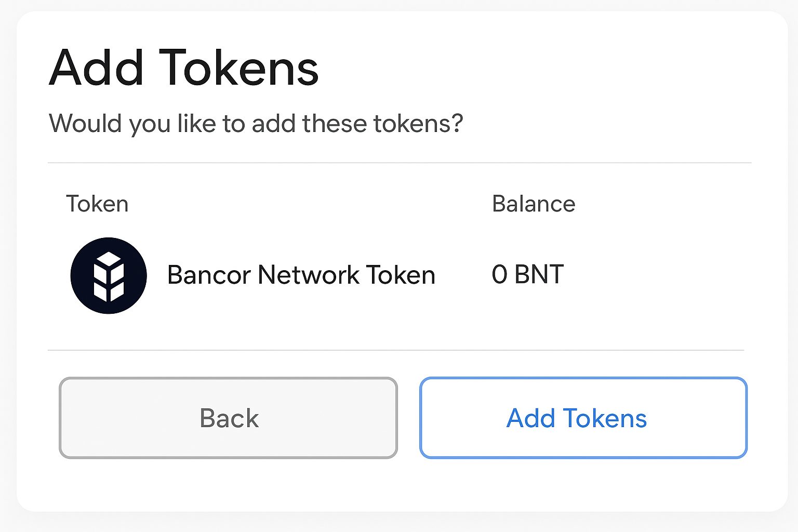Screen dimensions: 798x532
Task: Click the white hexagon emblem inside the Bancor logo
Action: [x=109, y=276]
